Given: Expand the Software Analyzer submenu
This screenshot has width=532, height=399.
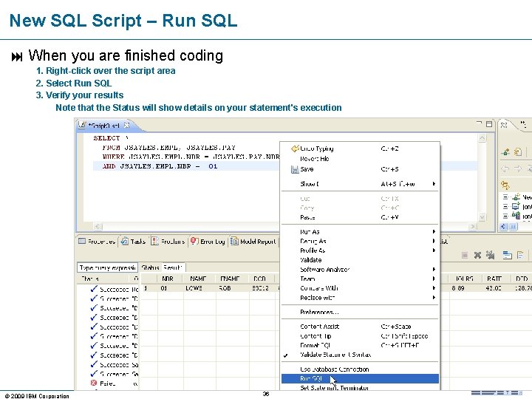Looking at the screenshot, I should 360,270.
